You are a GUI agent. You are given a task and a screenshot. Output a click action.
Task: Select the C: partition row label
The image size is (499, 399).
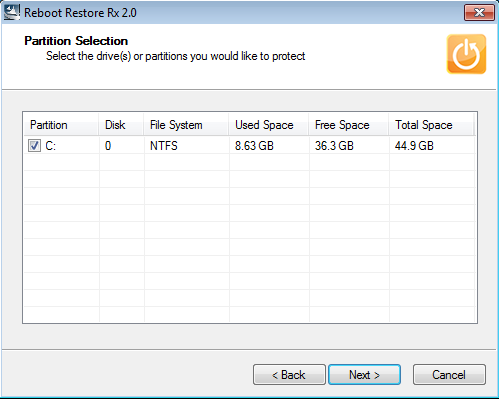[51, 146]
